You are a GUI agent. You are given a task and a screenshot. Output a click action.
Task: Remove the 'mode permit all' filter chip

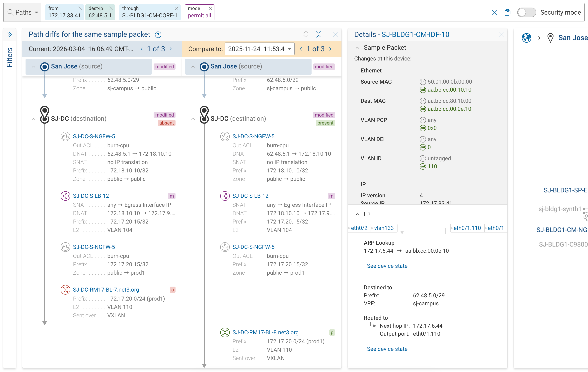point(210,8)
